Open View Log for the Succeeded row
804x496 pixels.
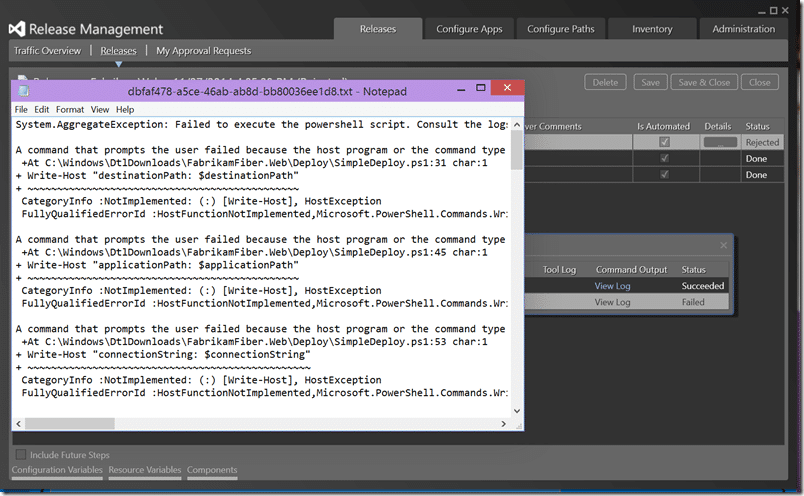[612, 286]
